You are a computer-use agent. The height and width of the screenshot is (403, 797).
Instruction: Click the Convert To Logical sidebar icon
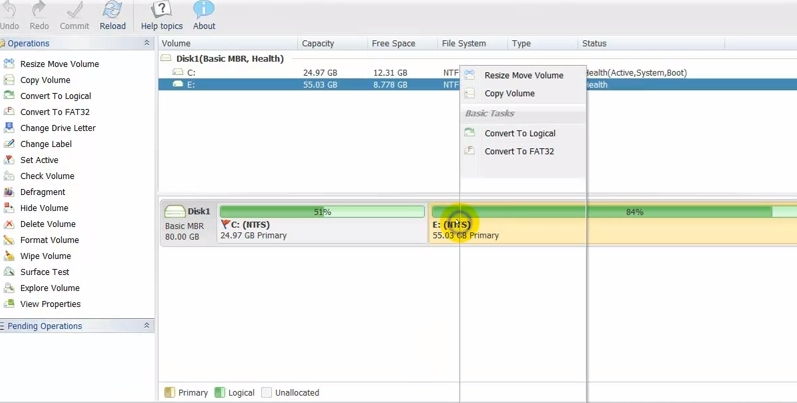(x=9, y=96)
